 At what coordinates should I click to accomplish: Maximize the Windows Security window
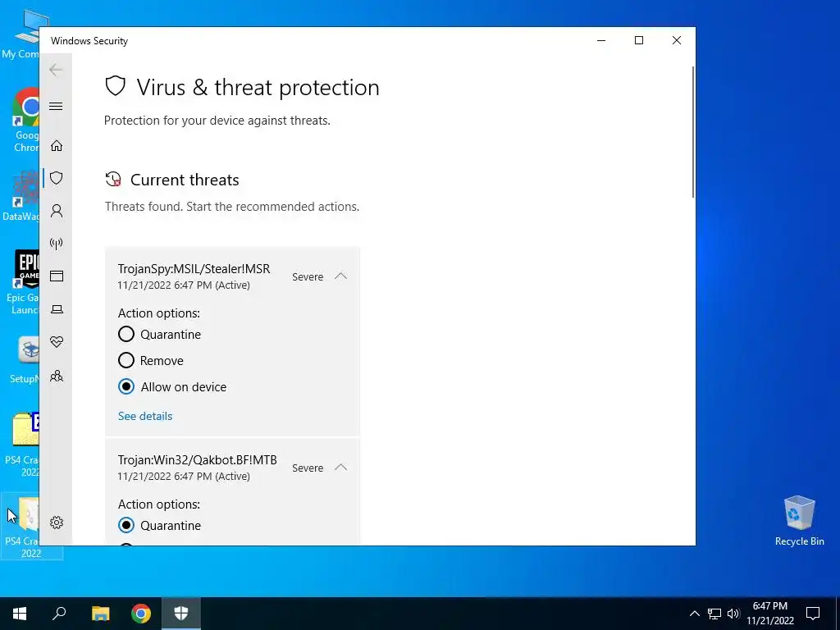tap(638, 41)
